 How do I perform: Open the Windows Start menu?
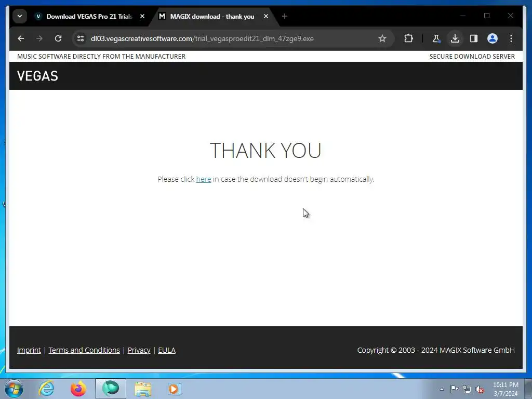(14, 389)
